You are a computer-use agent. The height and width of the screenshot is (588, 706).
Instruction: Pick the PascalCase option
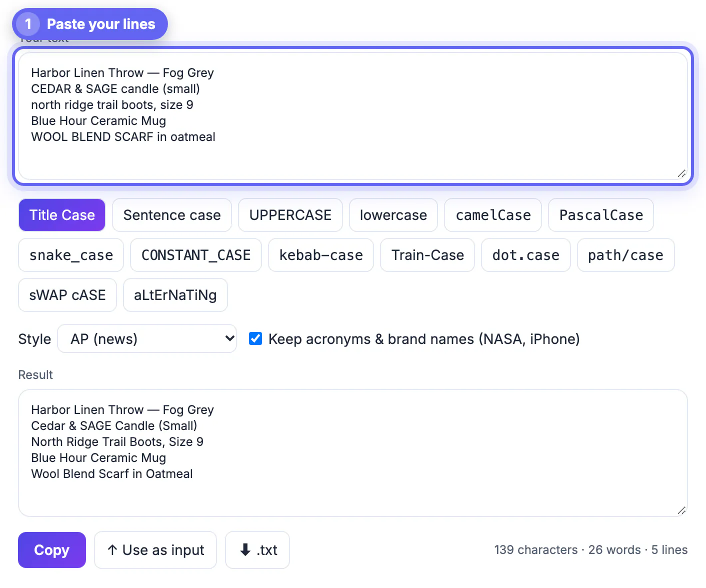pyautogui.click(x=601, y=215)
